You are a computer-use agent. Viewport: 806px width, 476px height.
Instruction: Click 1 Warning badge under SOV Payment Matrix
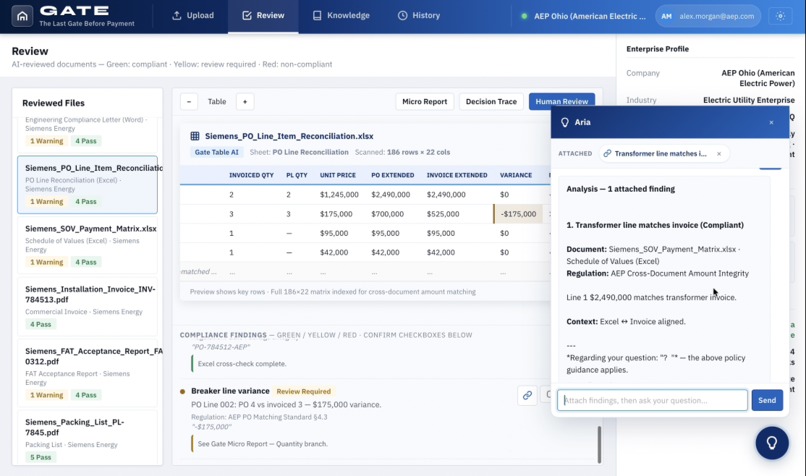click(x=46, y=262)
